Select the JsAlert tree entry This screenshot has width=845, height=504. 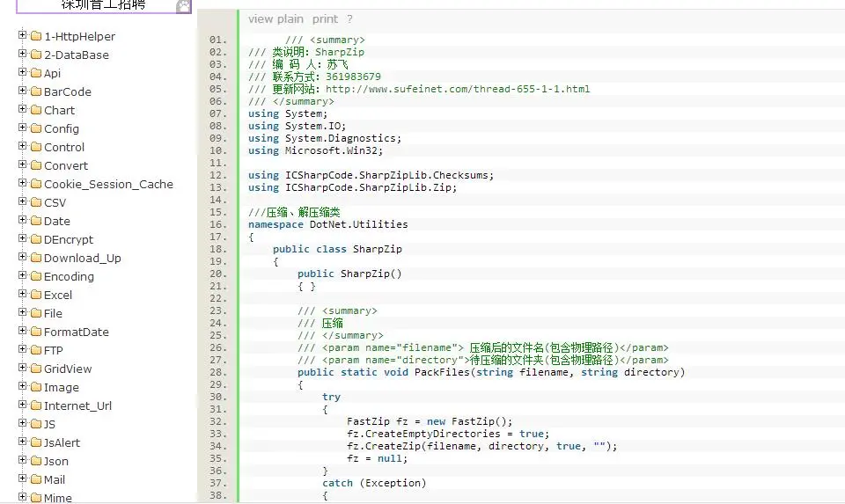[x=62, y=442]
